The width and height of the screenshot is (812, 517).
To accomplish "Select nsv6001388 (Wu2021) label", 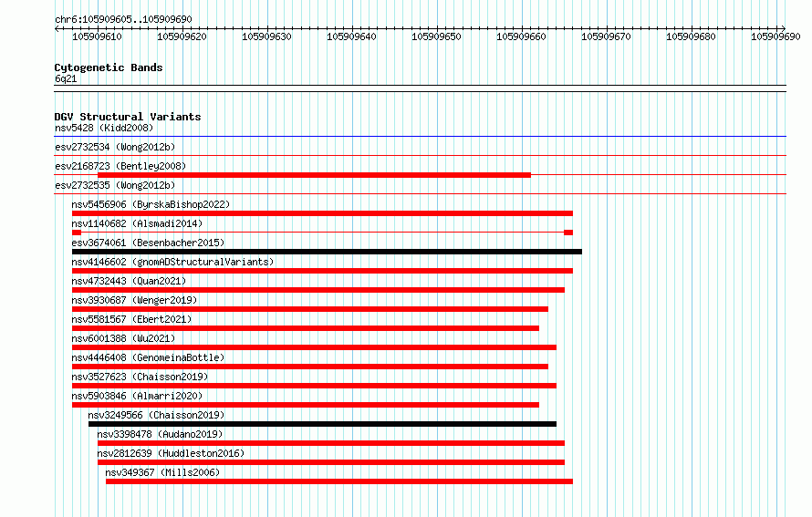I will (123, 338).
